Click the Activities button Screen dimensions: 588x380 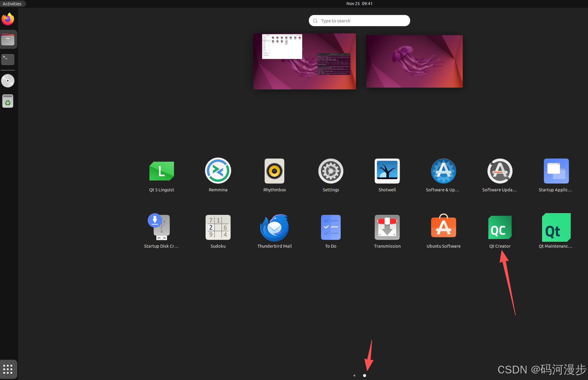[12, 4]
